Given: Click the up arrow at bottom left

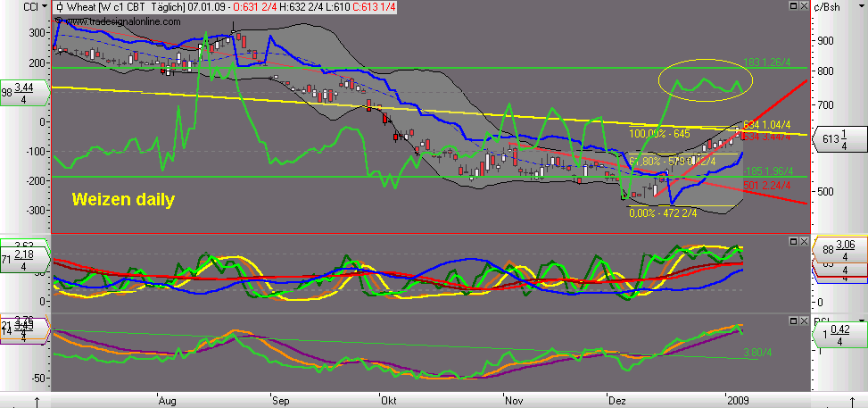Looking at the screenshot, I should [37, 401].
